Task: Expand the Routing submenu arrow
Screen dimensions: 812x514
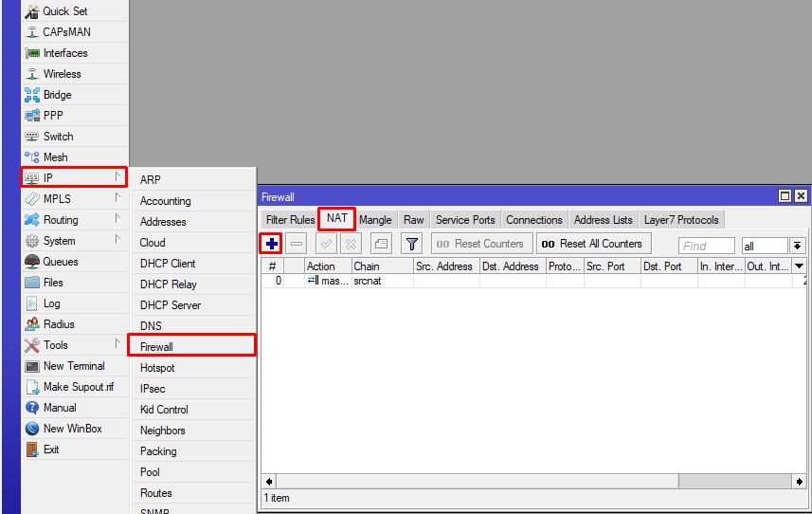Action: click(117, 220)
